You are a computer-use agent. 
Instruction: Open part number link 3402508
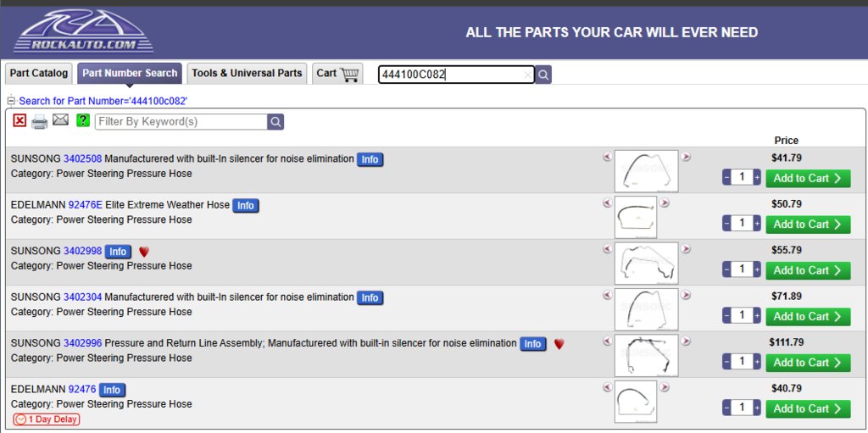82,159
